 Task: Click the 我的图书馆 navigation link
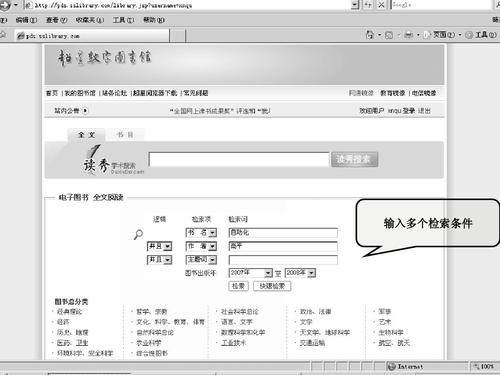[x=80, y=93]
